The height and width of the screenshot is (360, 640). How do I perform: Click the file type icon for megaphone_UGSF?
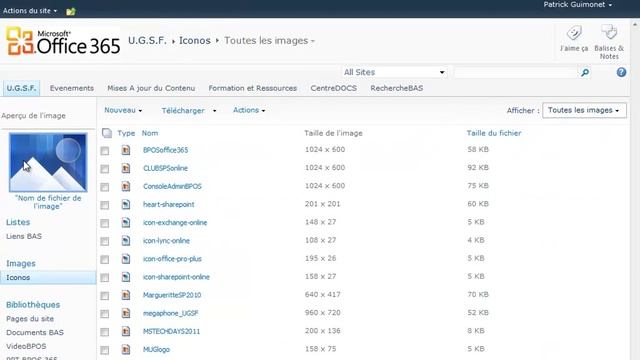[126, 313]
